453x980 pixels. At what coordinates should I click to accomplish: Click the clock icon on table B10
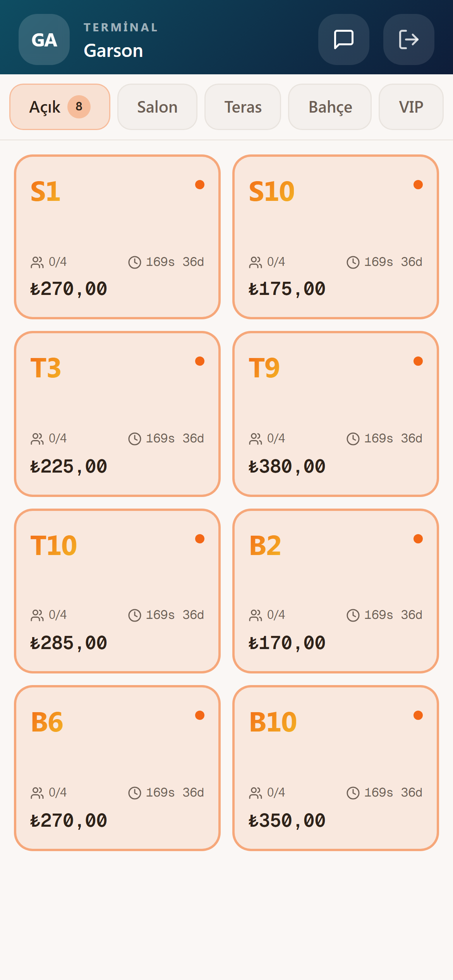353,793
